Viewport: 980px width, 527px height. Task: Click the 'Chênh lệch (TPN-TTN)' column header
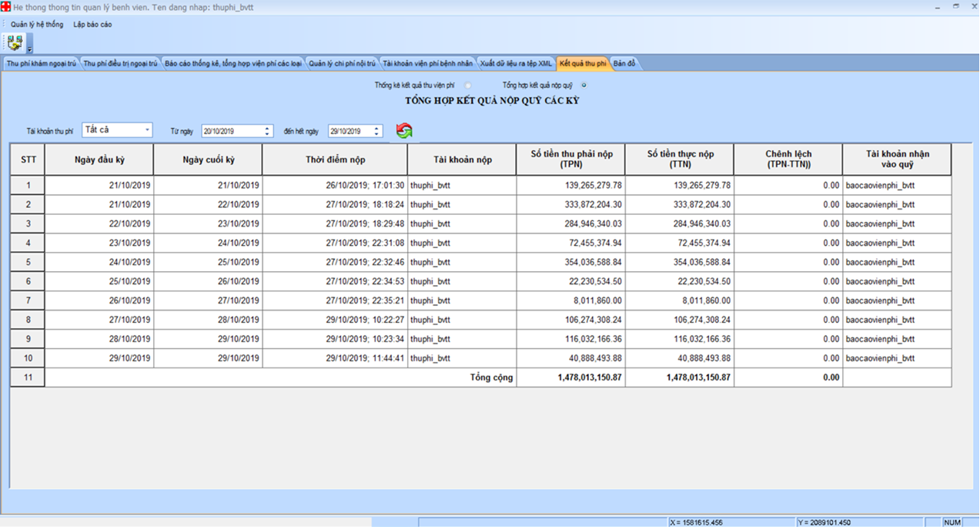click(788, 159)
